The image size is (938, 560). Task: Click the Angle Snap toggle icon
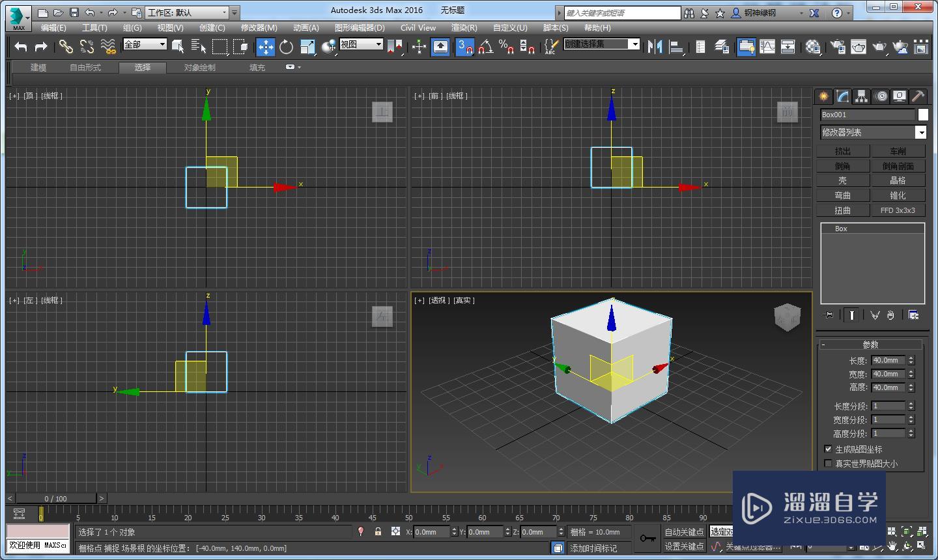point(485,46)
